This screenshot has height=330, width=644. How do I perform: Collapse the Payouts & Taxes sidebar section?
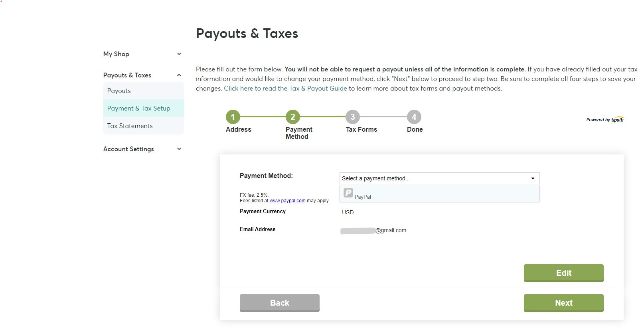[179, 75]
